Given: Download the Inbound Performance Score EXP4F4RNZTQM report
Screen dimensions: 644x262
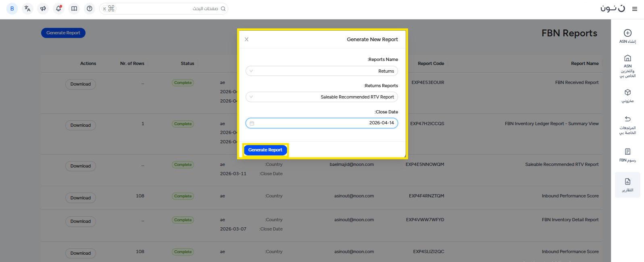Looking at the screenshot, I should coord(81,198).
